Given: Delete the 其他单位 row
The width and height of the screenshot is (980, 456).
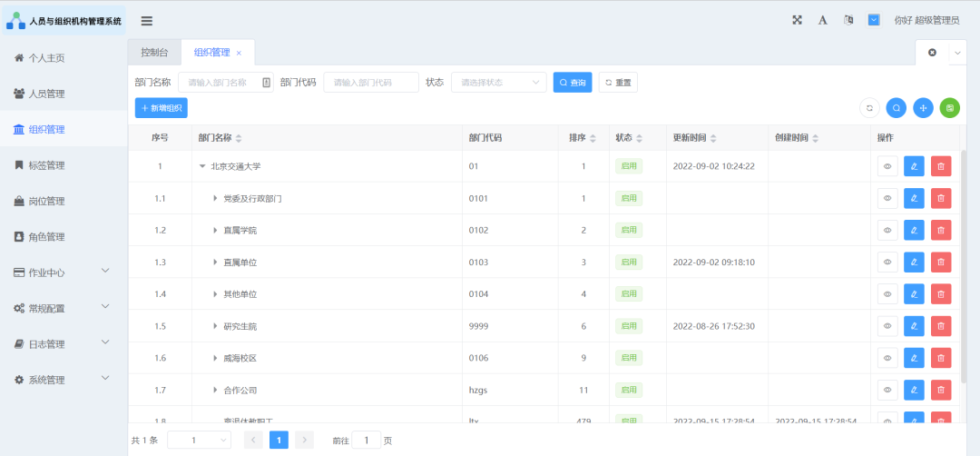Looking at the screenshot, I should coord(941,294).
